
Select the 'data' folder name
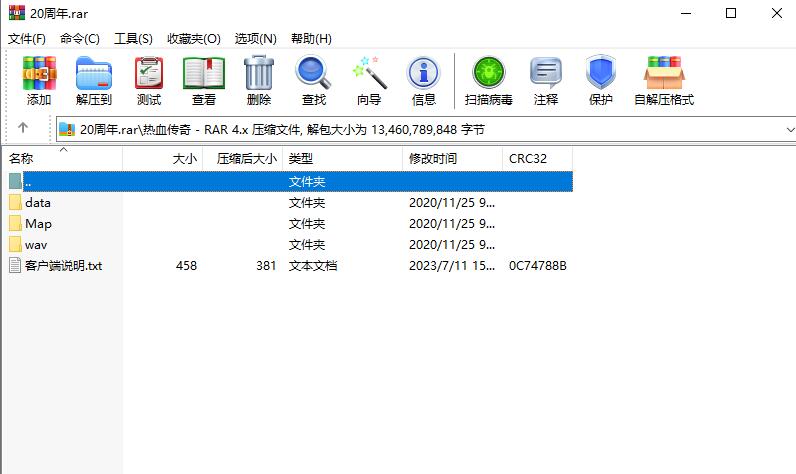(x=38, y=202)
